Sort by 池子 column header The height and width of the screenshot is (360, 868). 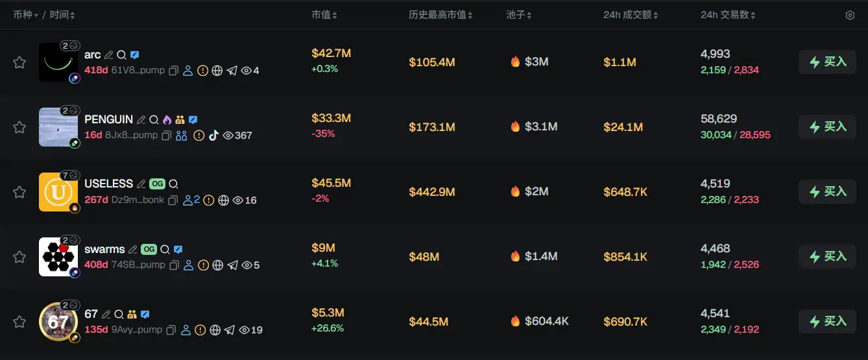[x=519, y=15]
